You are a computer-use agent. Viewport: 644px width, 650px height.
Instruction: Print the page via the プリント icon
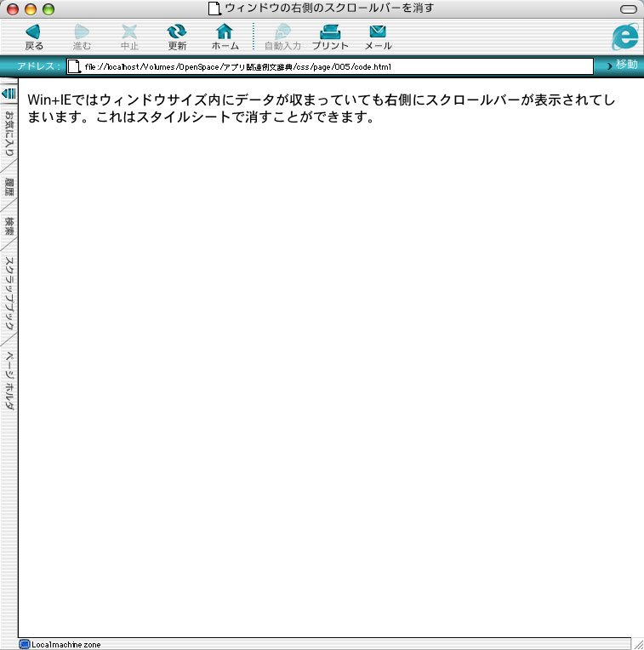click(330, 31)
